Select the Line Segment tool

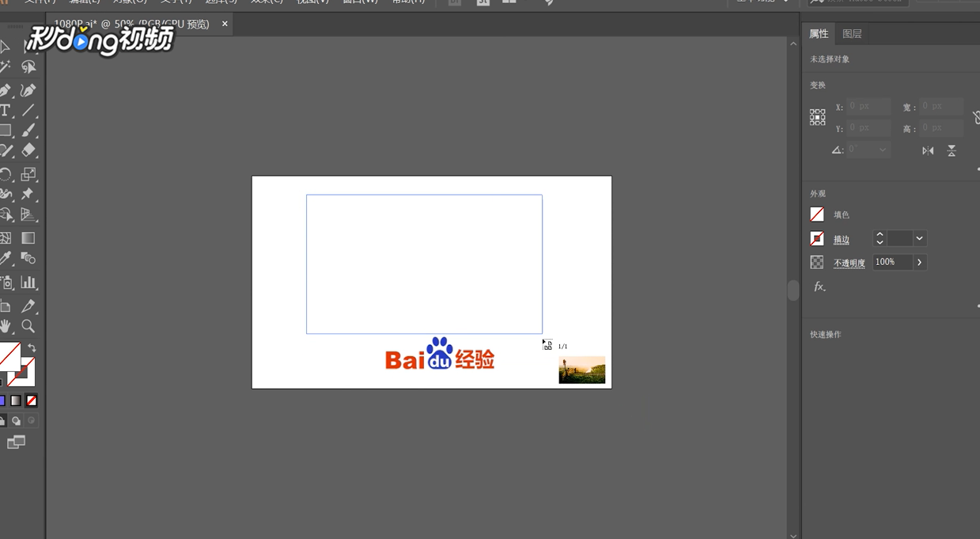[x=28, y=111]
